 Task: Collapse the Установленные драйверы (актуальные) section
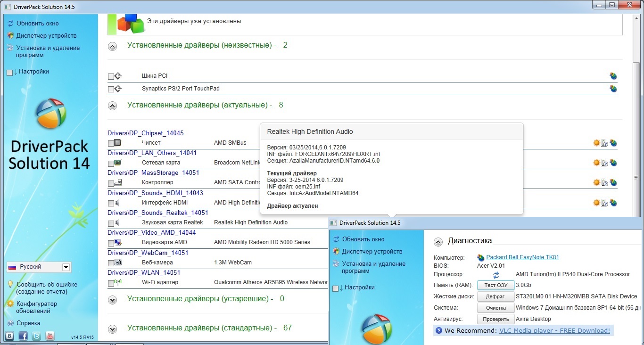point(112,106)
